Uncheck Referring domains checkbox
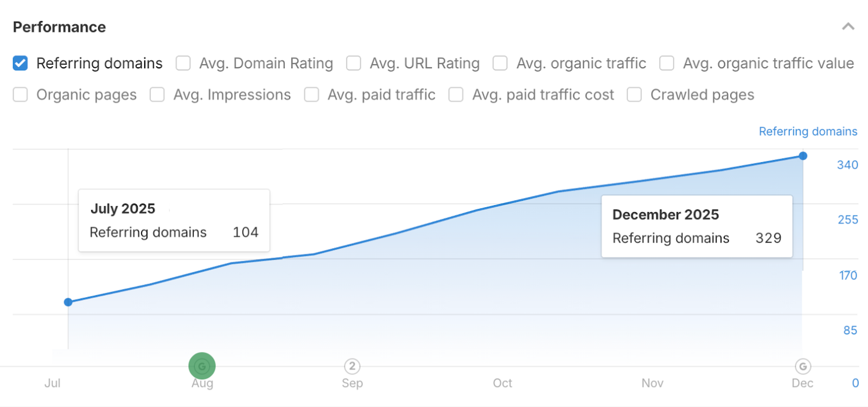This screenshot has width=868, height=407. pyautogui.click(x=21, y=63)
